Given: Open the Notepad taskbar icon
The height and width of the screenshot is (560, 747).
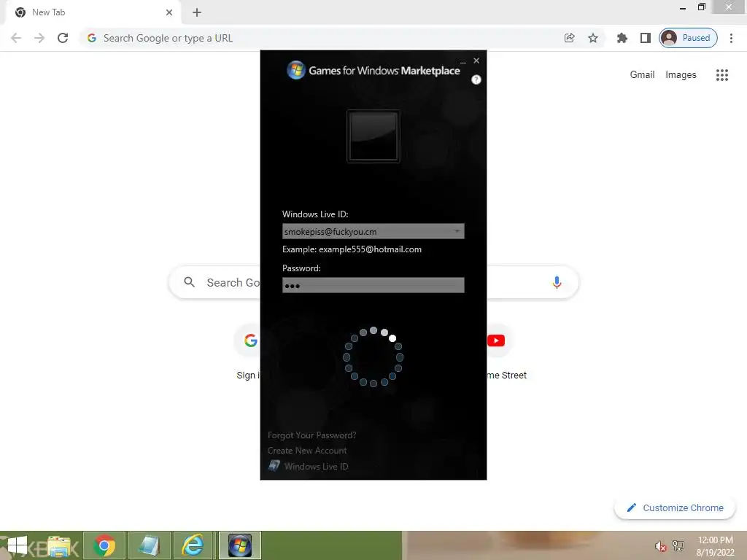Looking at the screenshot, I should pos(150,545).
